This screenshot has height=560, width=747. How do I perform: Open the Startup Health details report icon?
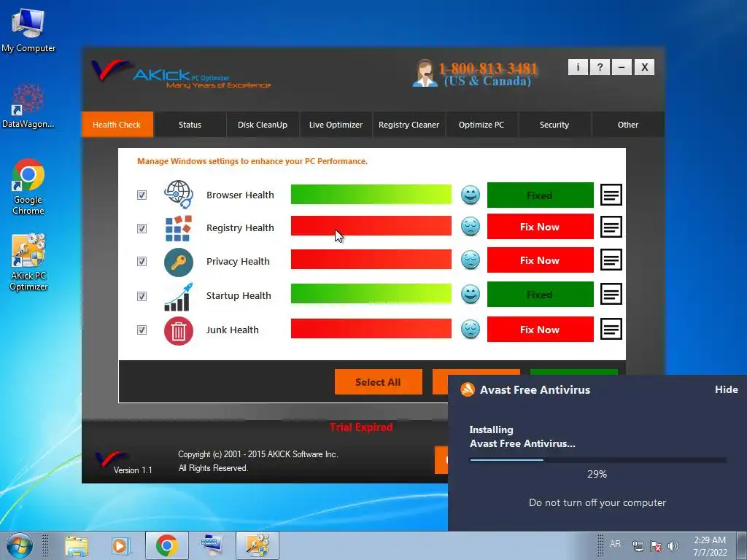pos(611,295)
